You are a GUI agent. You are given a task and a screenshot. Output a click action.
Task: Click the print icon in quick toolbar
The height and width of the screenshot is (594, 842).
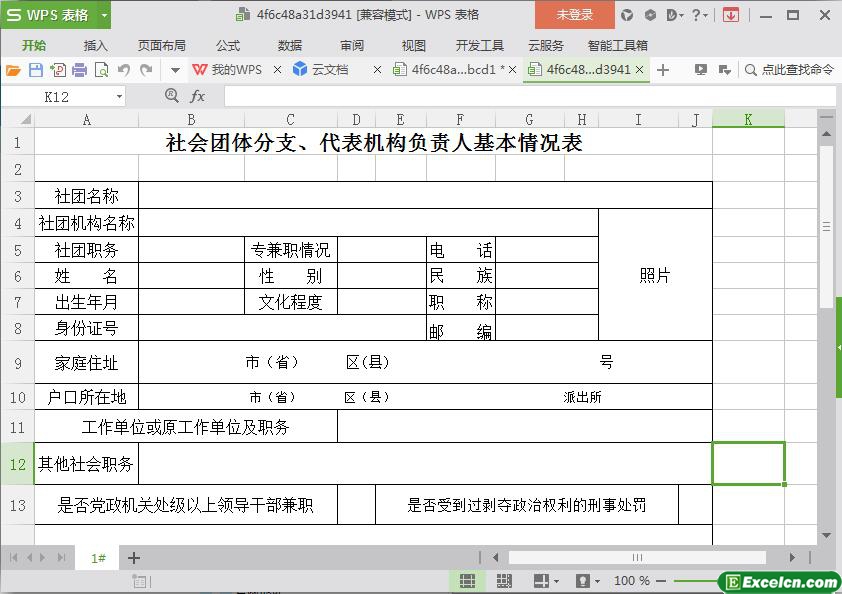pos(79,70)
